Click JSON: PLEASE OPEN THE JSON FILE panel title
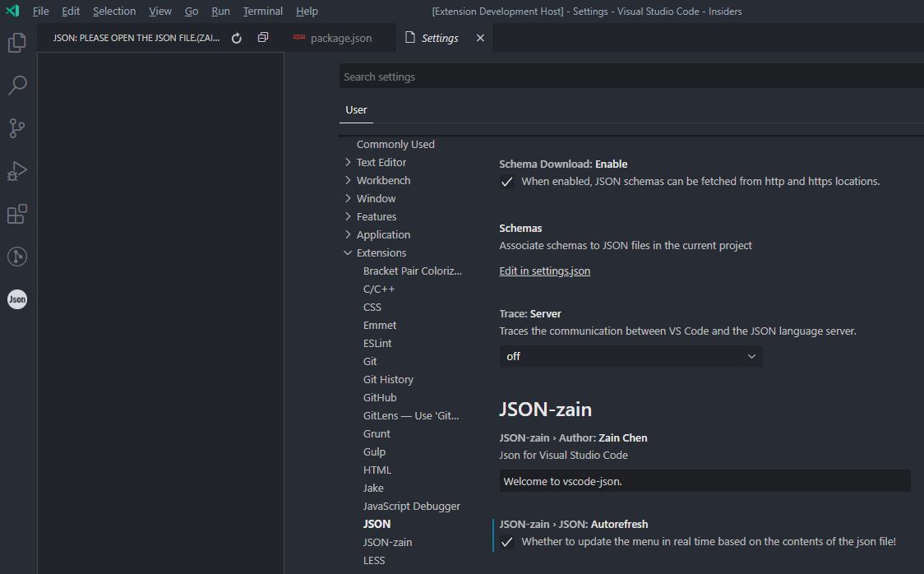The width and height of the screenshot is (924, 574). [x=136, y=38]
